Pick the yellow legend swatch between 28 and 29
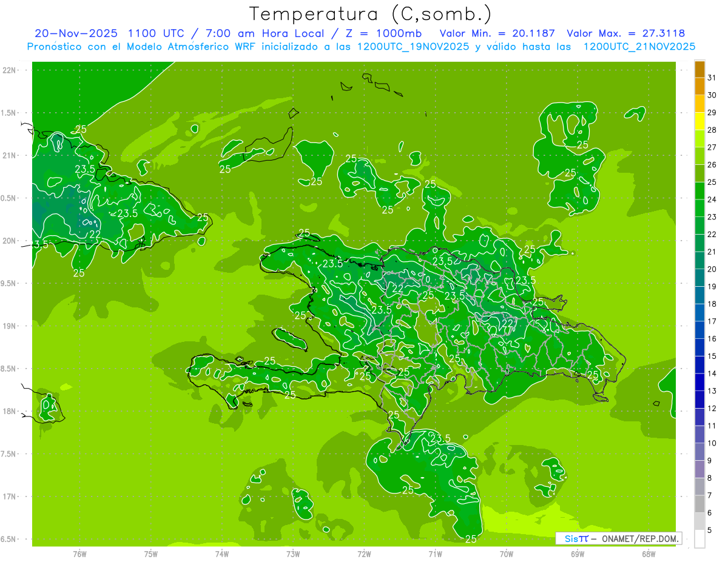The width and height of the screenshot is (728, 562). point(699,121)
